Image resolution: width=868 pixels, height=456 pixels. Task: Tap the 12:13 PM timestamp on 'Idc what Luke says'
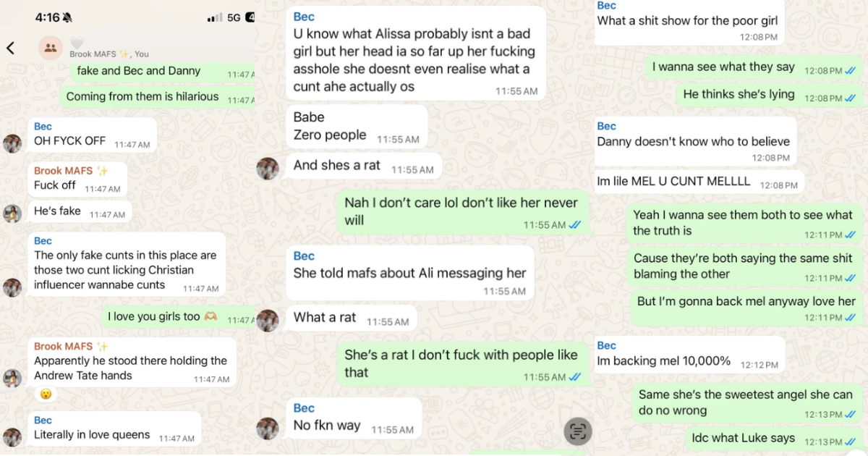click(825, 439)
